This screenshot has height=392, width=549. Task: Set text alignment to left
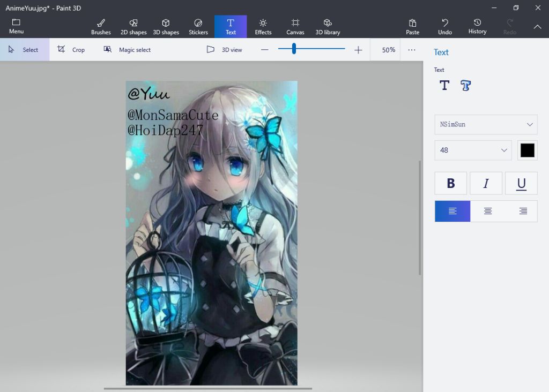[452, 211]
